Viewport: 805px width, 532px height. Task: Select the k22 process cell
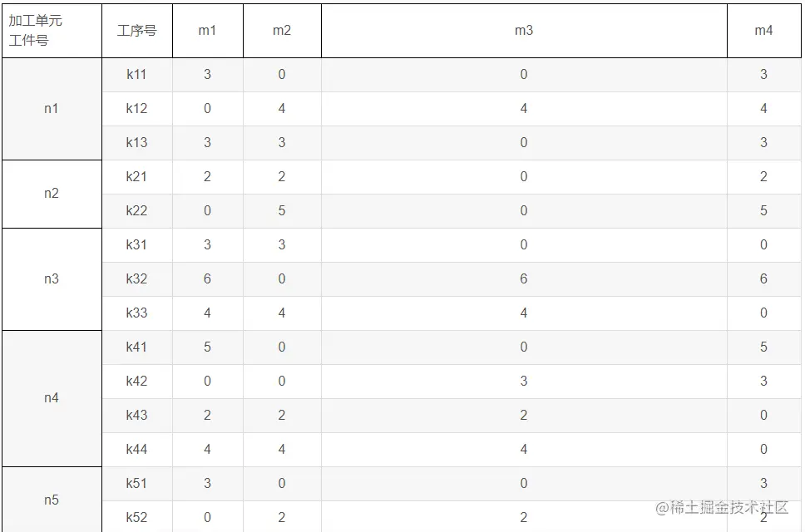pos(136,211)
